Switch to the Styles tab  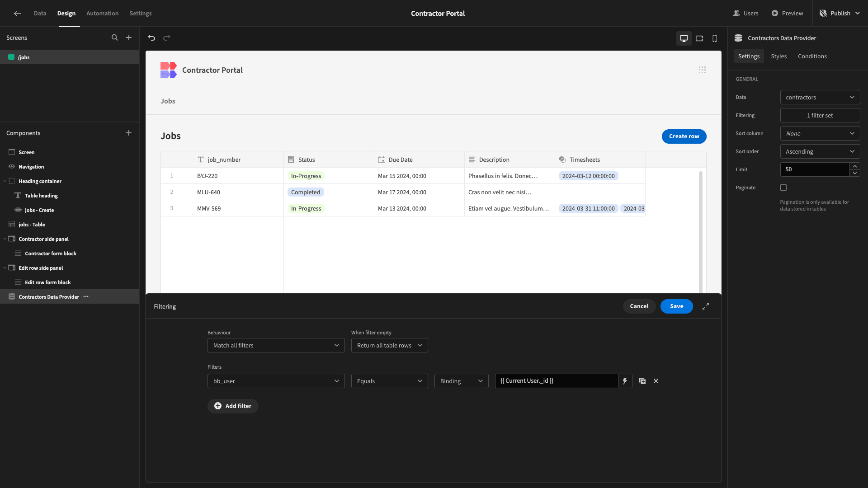[x=778, y=56]
